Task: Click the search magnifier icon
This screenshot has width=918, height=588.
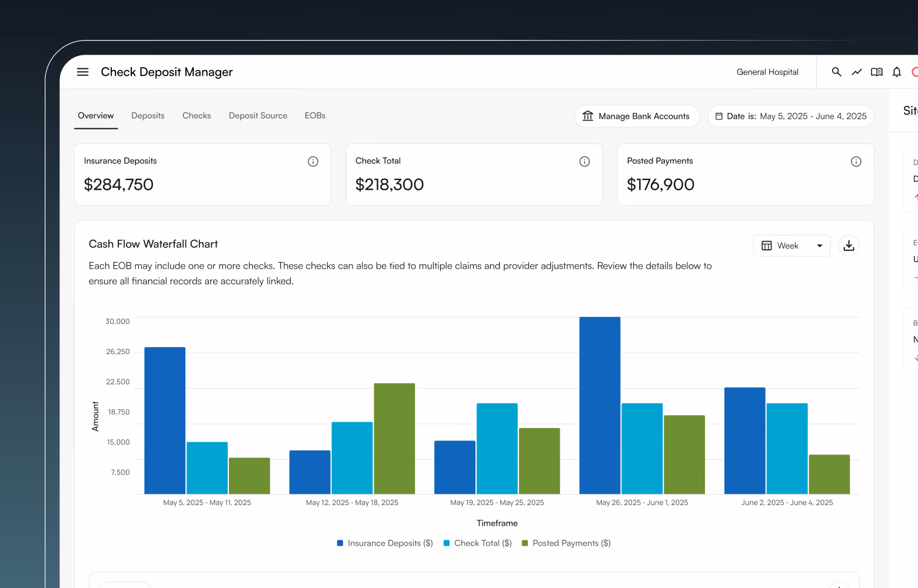Action: pyautogui.click(x=836, y=72)
